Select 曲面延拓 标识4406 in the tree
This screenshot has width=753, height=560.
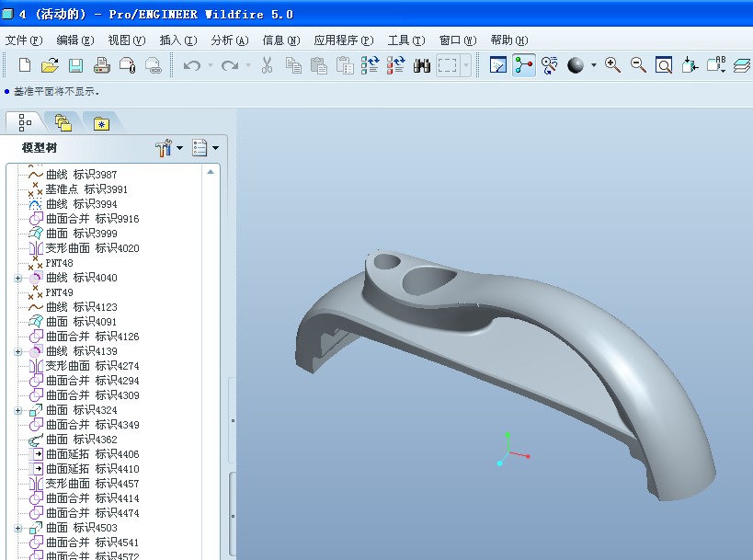pyautogui.click(x=85, y=454)
